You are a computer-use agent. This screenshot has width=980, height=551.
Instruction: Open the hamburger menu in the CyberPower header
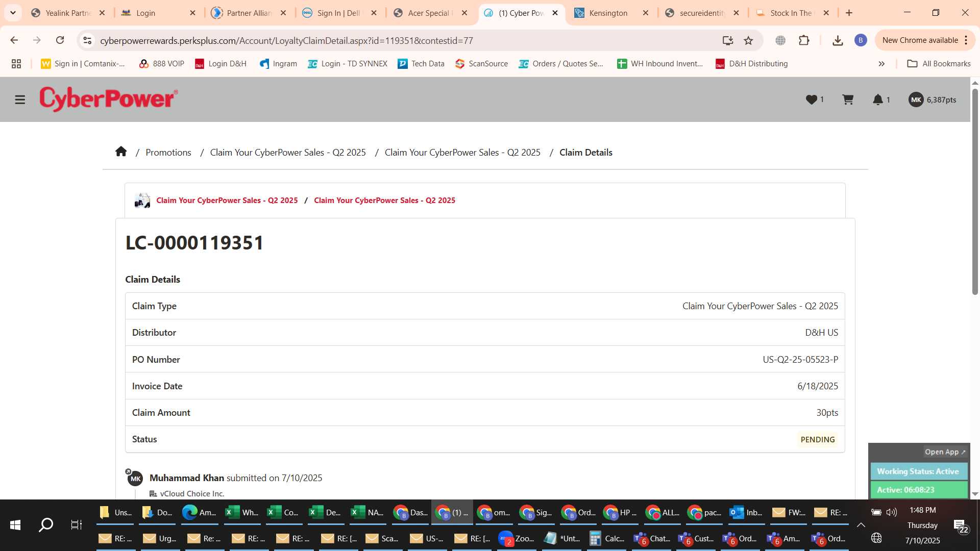[20, 99]
